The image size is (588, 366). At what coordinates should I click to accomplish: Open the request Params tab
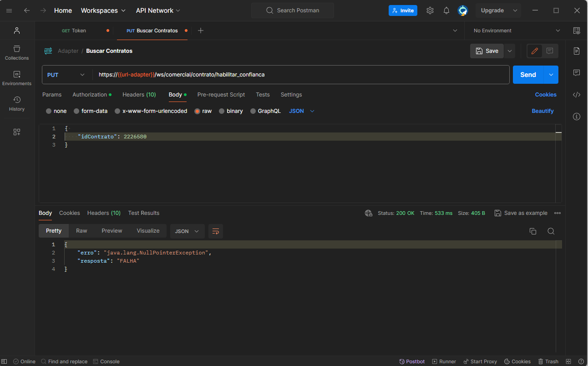point(52,95)
